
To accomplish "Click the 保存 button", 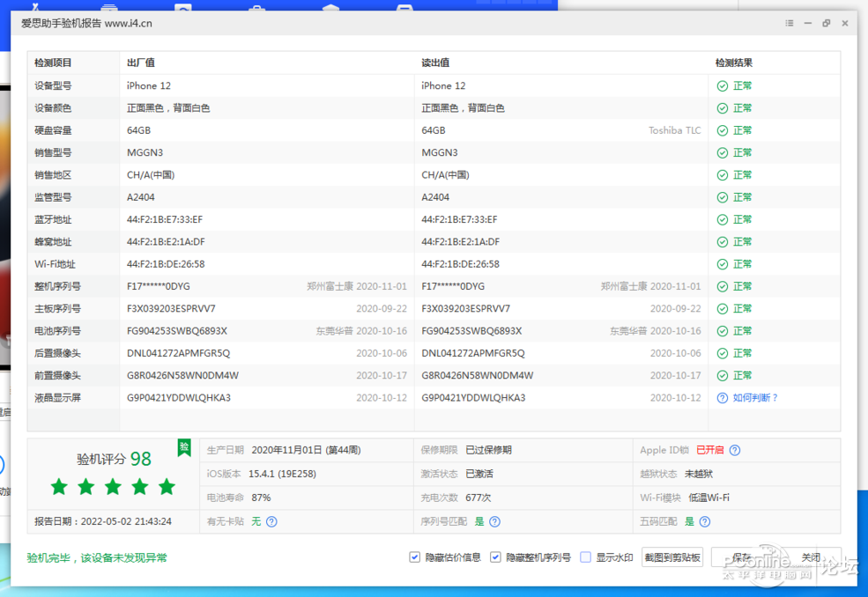I will pos(742,557).
